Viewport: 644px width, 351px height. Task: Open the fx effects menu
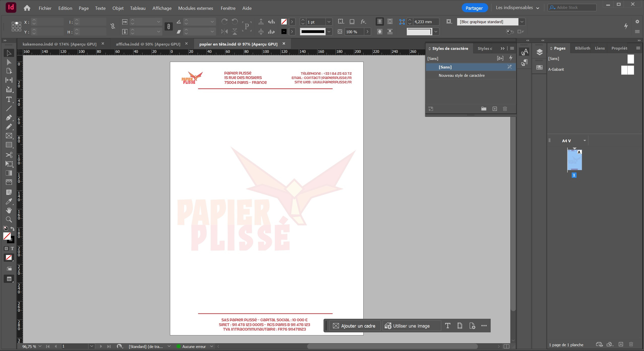(363, 22)
